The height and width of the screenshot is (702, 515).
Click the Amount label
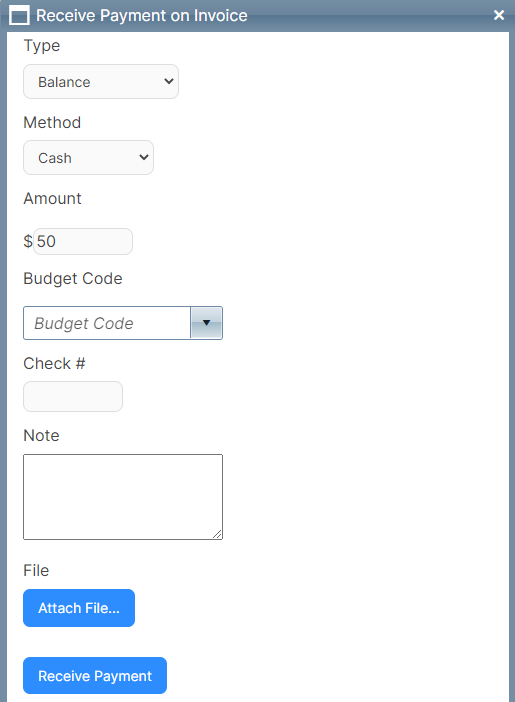[x=52, y=198]
